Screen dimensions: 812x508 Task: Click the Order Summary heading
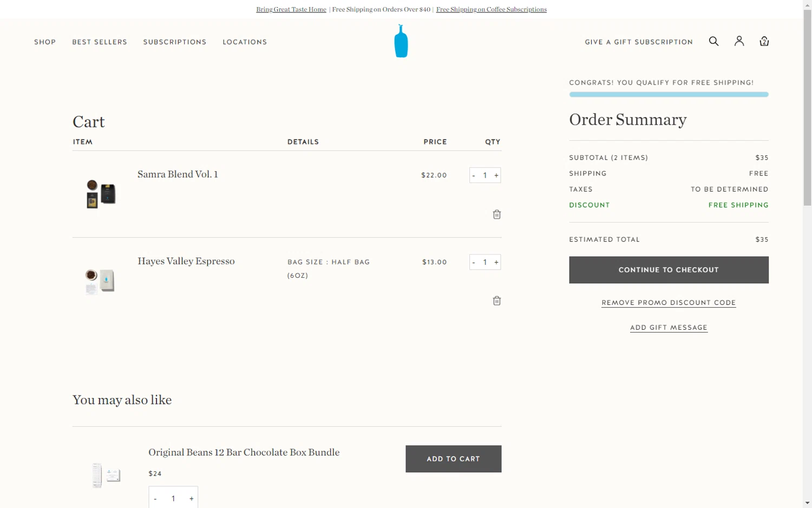pos(628,119)
